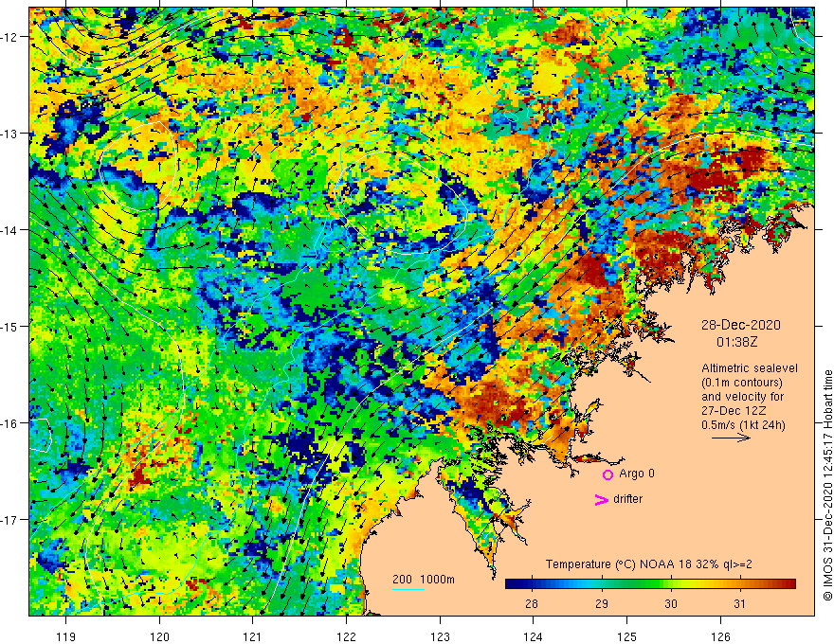Image resolution: width=834 pixels, height=644 pixels.
Task: Click the cyan 200m depth contour line sample
Action: point(408,589)
